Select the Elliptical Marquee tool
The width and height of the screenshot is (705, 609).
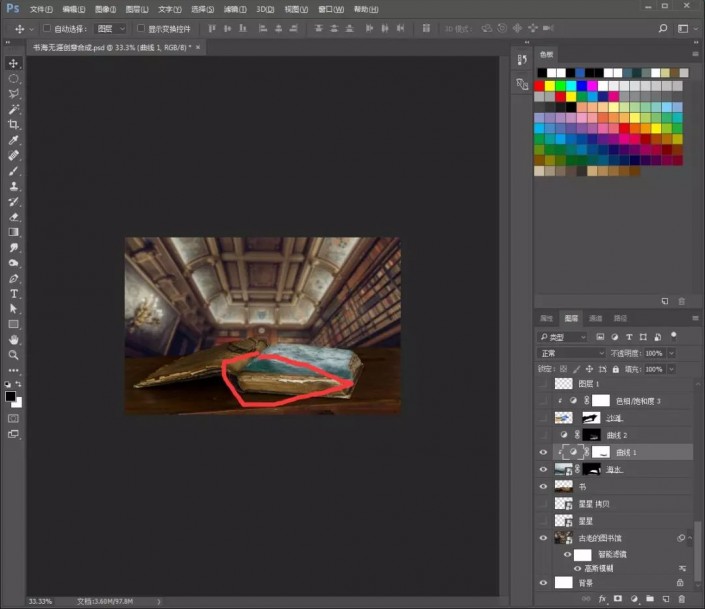pos(13,79)
